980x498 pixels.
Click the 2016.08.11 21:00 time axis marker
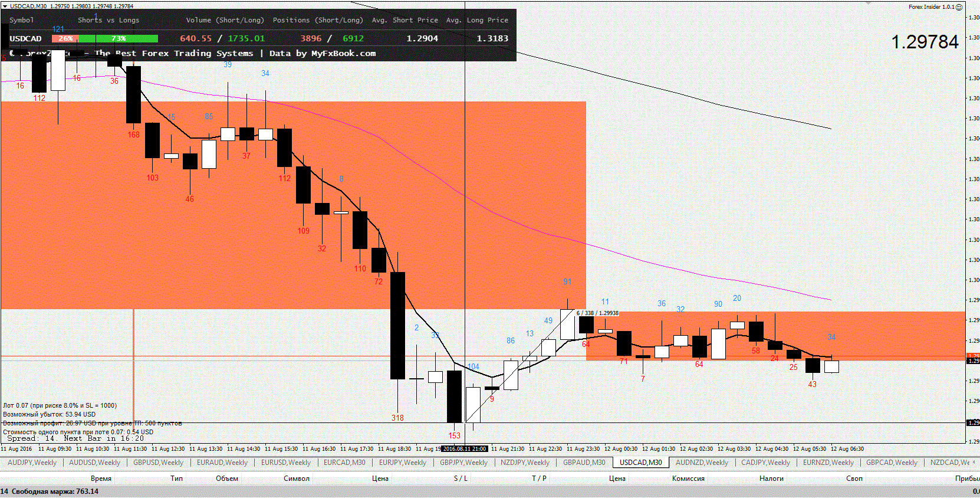[x=465, y=449]
